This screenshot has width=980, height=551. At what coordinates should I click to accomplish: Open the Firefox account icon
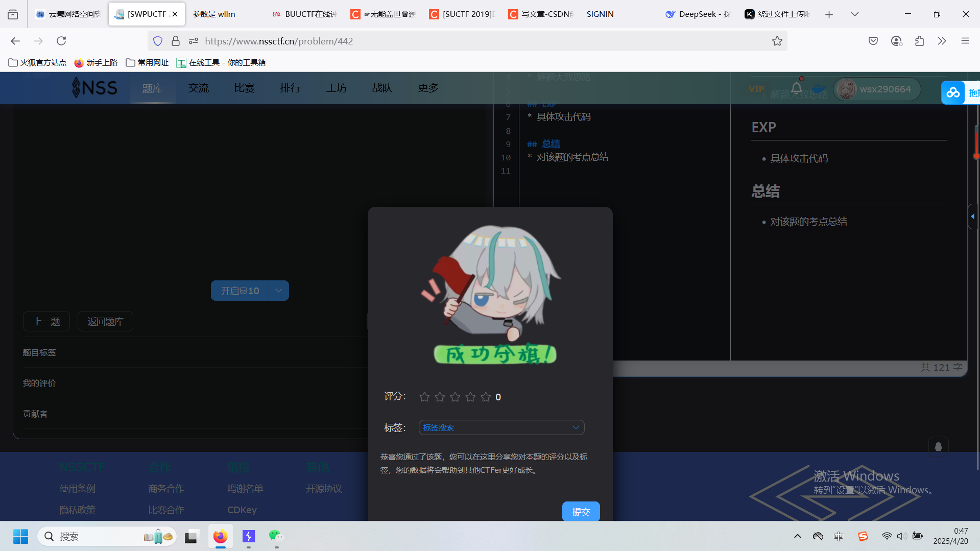pos(896,41)
